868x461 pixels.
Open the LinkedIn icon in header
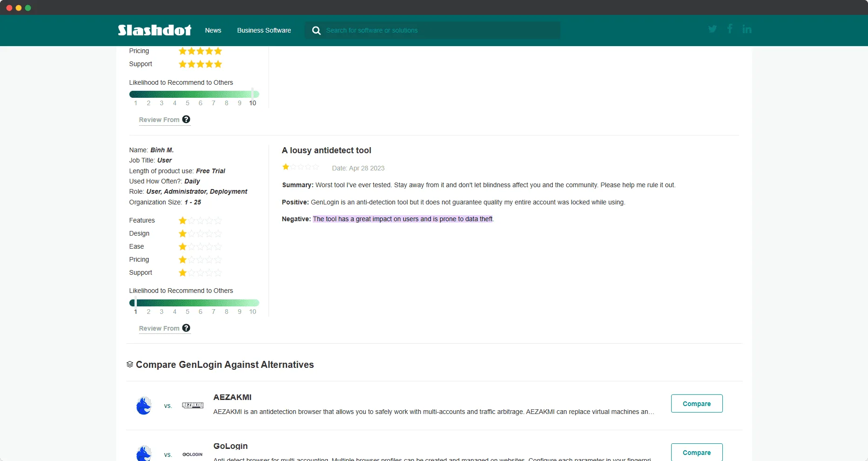click(x=747, y=29)
